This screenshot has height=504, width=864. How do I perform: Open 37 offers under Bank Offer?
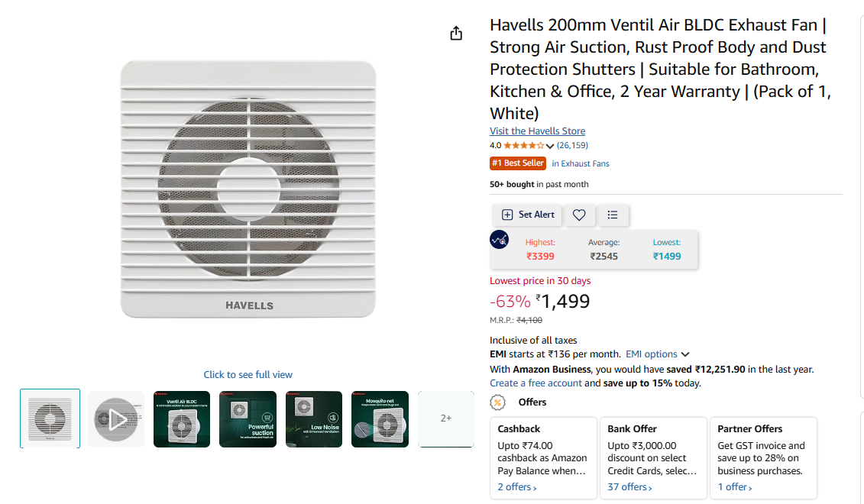point(629,487)
